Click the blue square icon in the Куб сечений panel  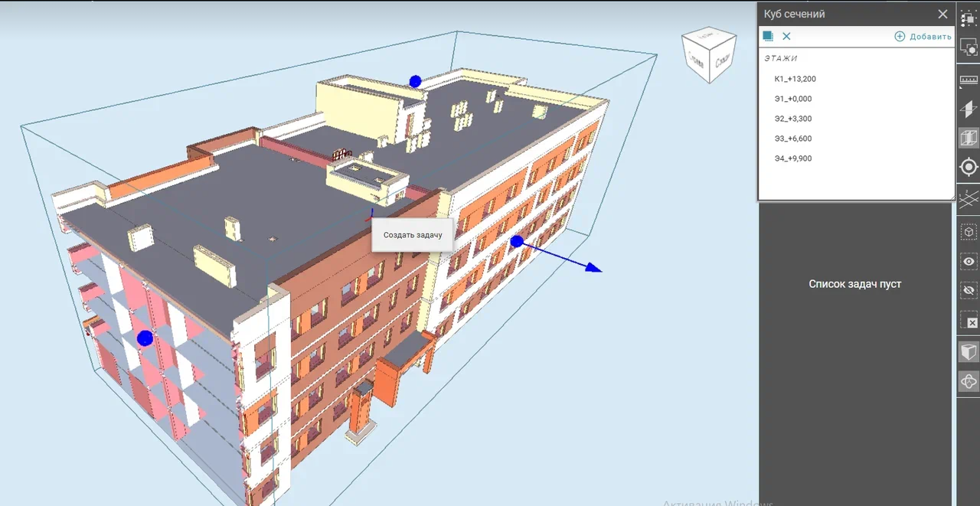(768, 36)
